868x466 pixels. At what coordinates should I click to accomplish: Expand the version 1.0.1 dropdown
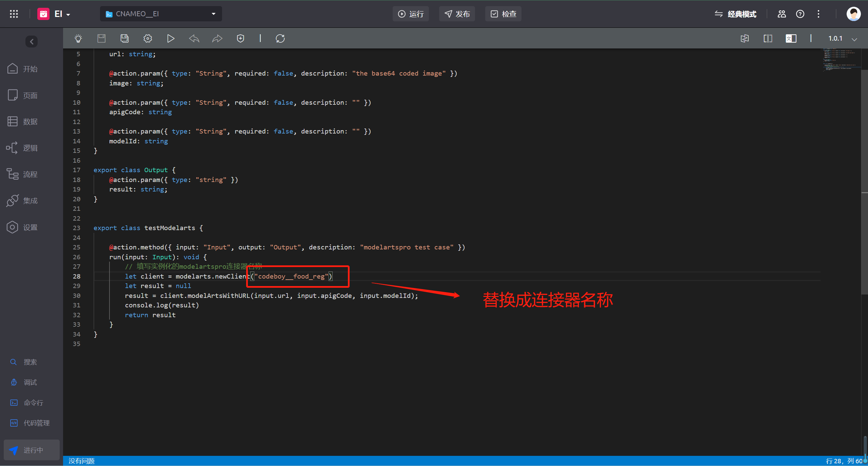(x=854, y=39)
